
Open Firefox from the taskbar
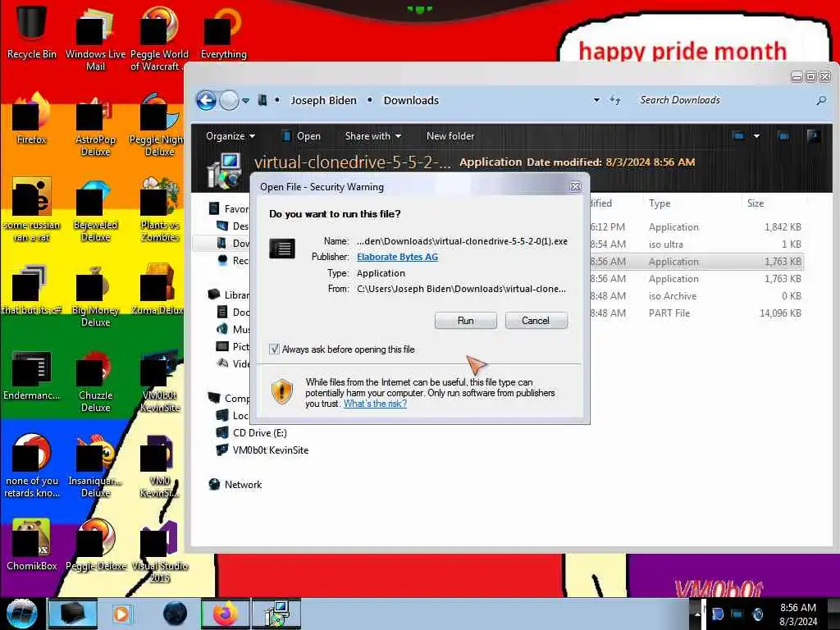(225, 614)
